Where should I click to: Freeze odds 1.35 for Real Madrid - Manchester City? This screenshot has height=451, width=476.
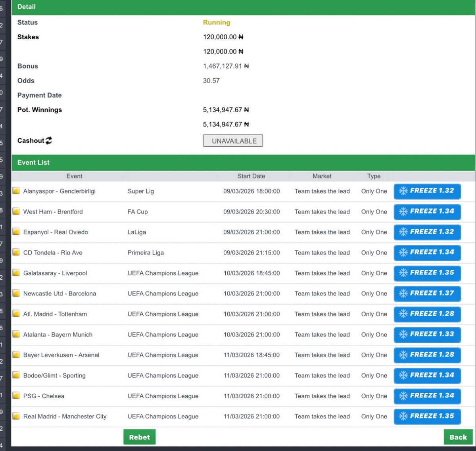click(x=427, y=416)
